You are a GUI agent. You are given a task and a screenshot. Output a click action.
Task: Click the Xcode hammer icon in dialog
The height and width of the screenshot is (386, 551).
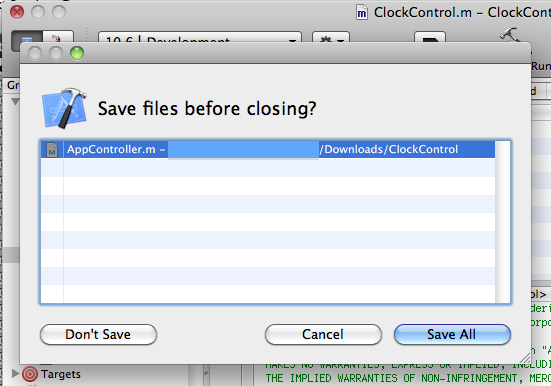click(x=64, y=108)
